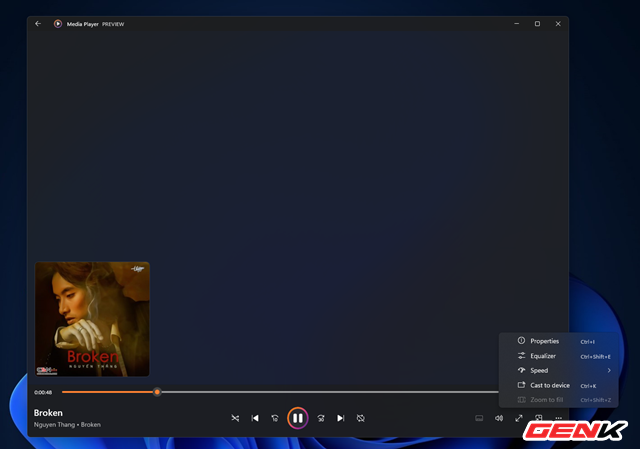Skip back 10 seconds

point(275,418)
